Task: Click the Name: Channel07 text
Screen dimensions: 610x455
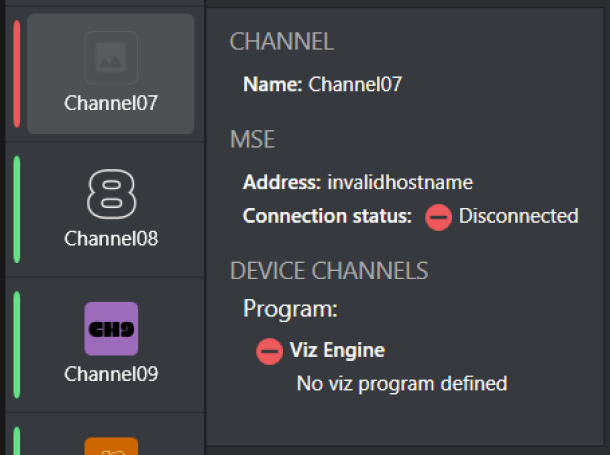Action: tap(322, 85)
